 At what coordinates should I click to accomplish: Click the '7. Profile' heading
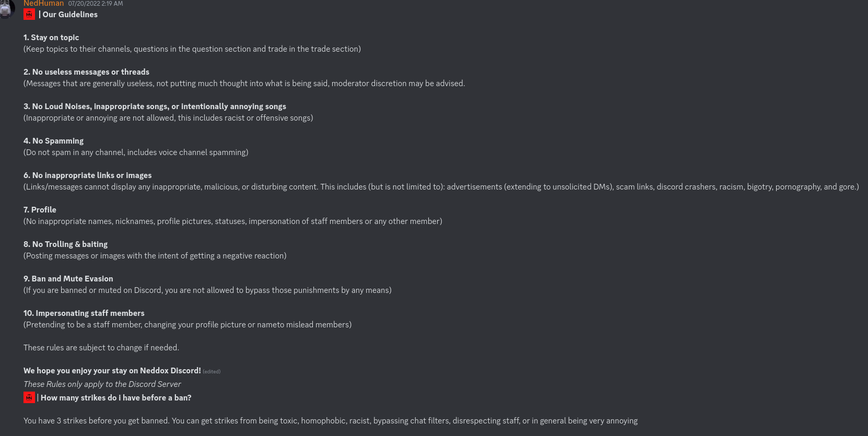tap(40, 210)
